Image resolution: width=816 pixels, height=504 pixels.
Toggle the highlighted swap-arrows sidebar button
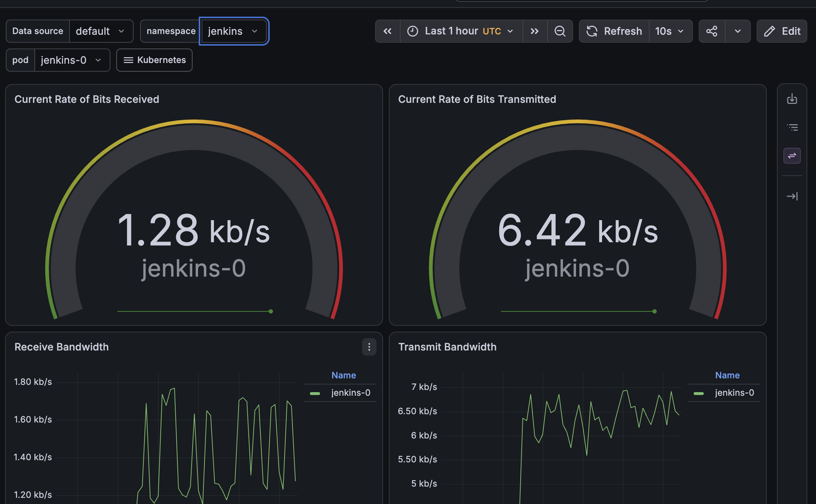pos(792,156)
